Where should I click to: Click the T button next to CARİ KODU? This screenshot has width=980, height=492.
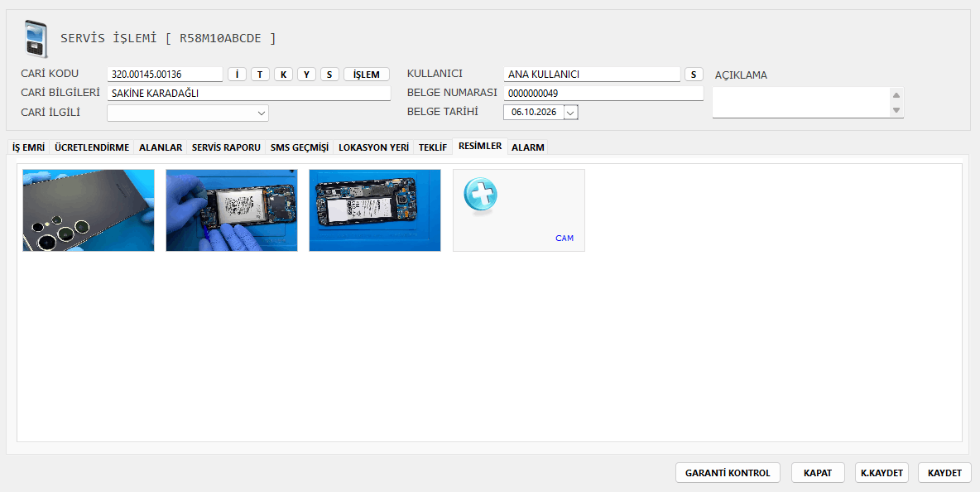tap(260, 75)
